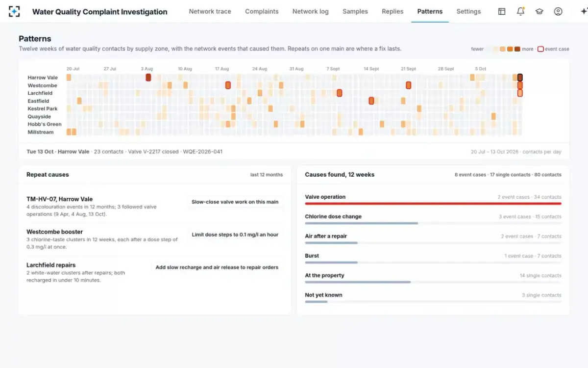588x368 pixels.
Task: Select Harrow Vale's highlighted last-day cell
Action: (520, 78)
